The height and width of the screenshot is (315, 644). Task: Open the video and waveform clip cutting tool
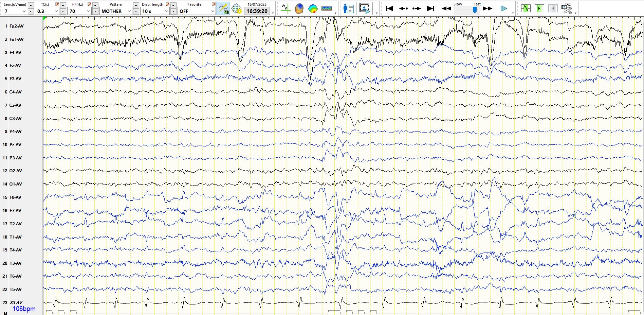click(567, 8)
